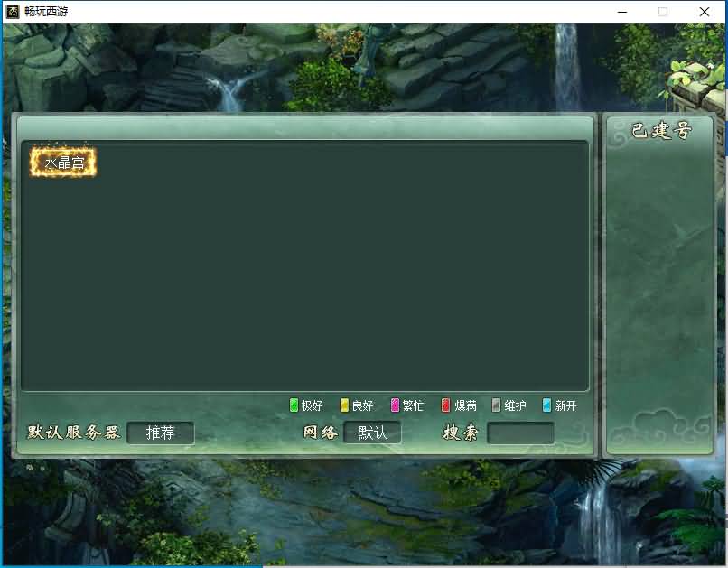Viewport: 728px width, 568px height.
Task: Click the red 爆满 status indicator
Action: 445,405
